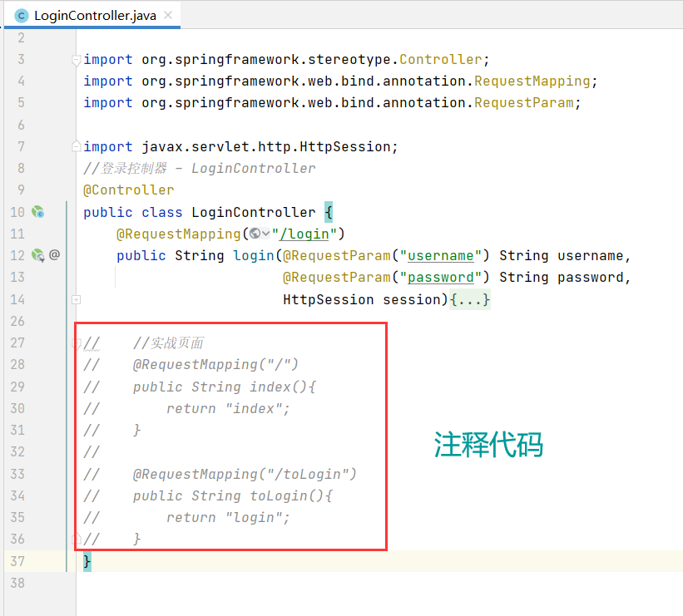The width and height of the screenshot is (683, 616).
Task: Click the login method name on line 12
Action: (x=254, y=256)
